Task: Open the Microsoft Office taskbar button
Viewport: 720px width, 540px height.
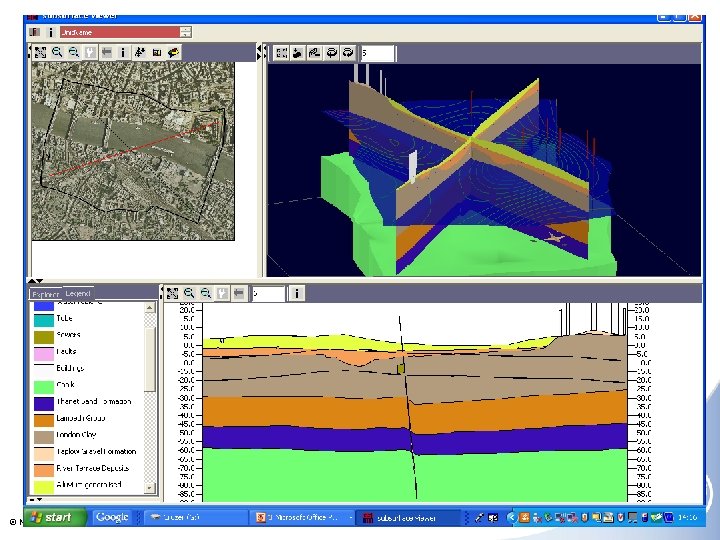Action: (x=302, y=517)
